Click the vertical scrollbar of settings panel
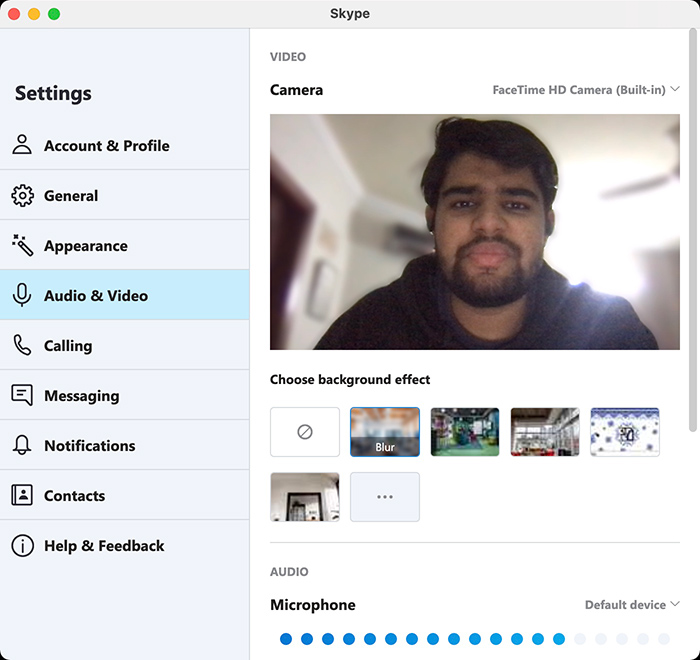700x660 pixels. point(693,230)
